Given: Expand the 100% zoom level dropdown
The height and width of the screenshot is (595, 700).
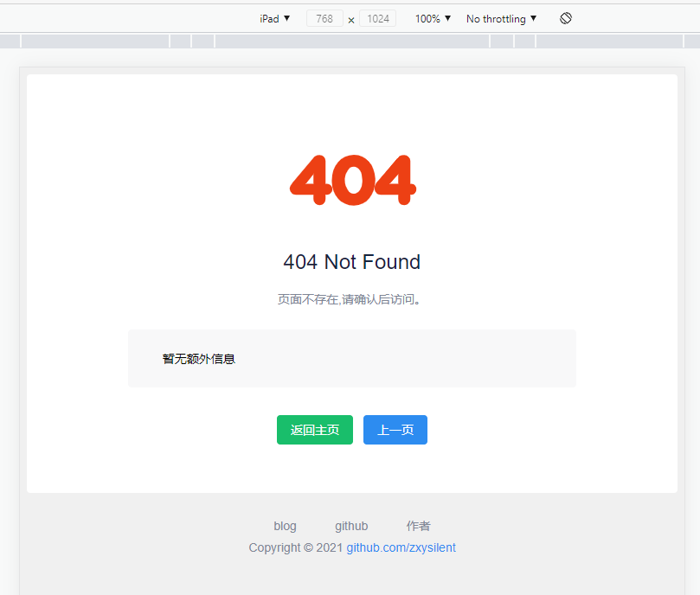Looking at the screenshot, I should tap(432, 17).
